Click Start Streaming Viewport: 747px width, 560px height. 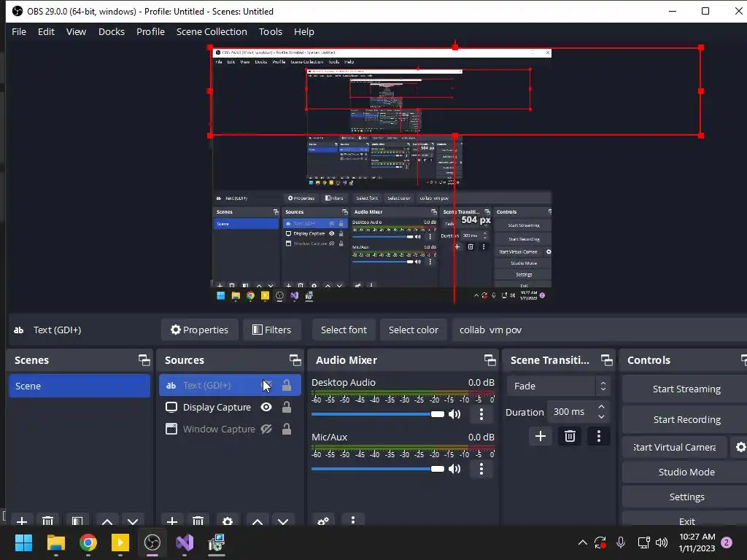686,389
